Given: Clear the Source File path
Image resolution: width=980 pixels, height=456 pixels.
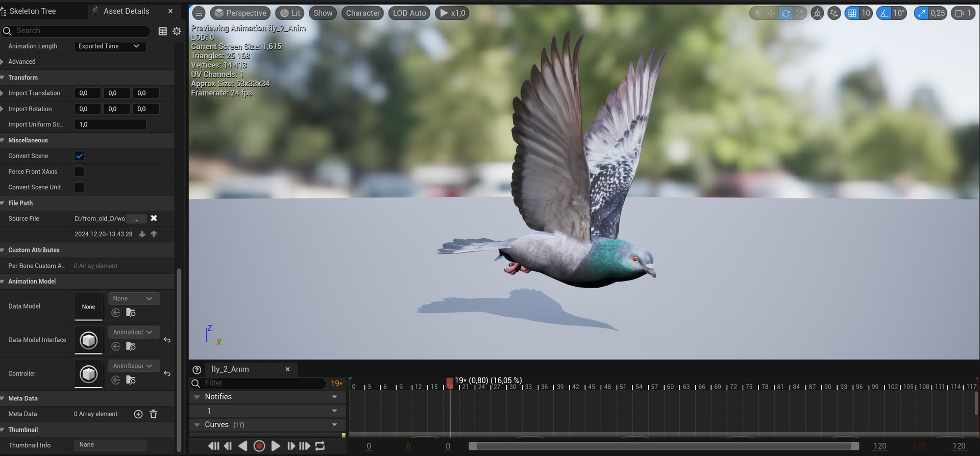Looking at the screenshot, I should click(154, 218).
